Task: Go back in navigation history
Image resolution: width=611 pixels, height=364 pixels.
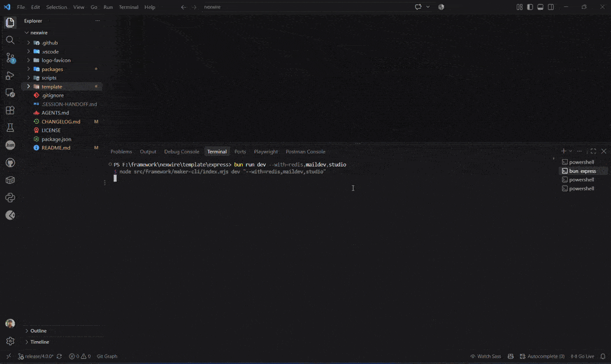Action: [183, 7]
